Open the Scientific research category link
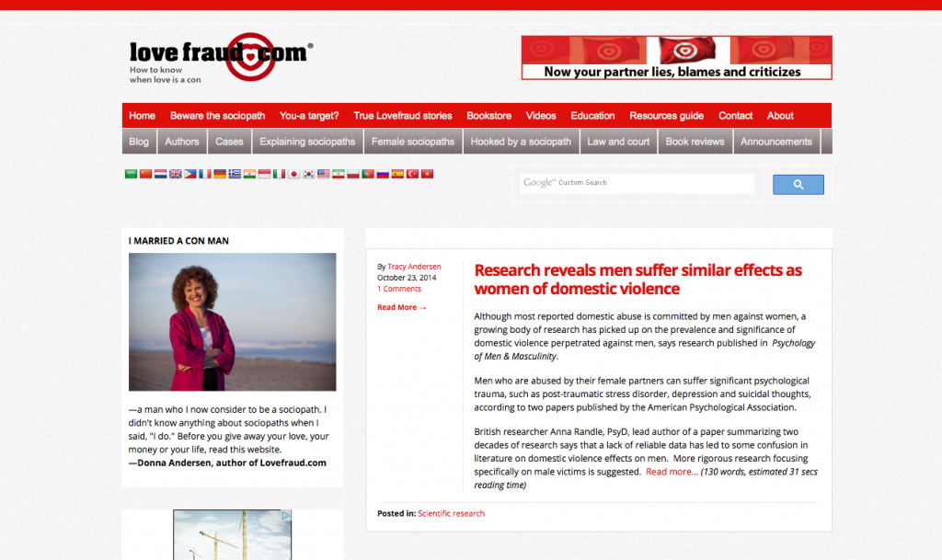Image resolution: width=942 pixels, height=560 pixels. click(451, 513)
